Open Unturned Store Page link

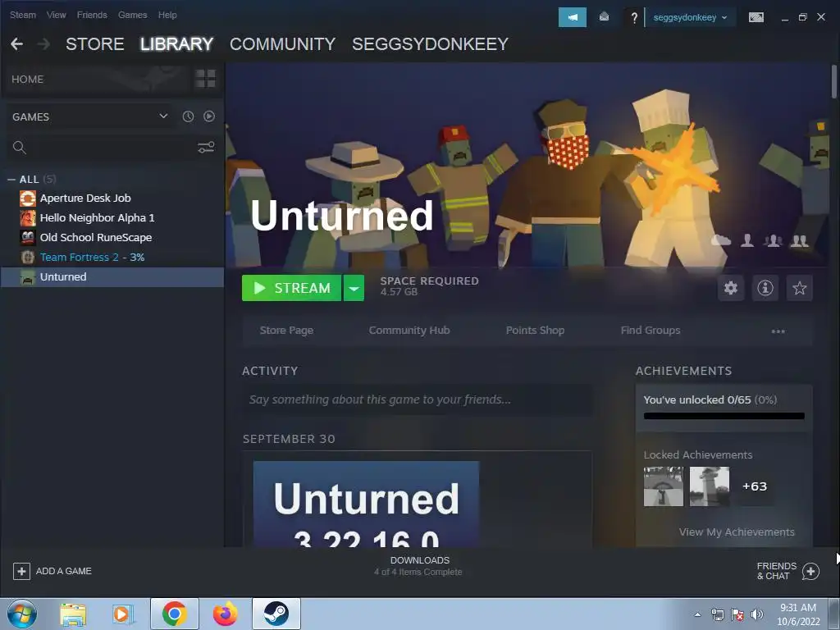pos(286,331)
